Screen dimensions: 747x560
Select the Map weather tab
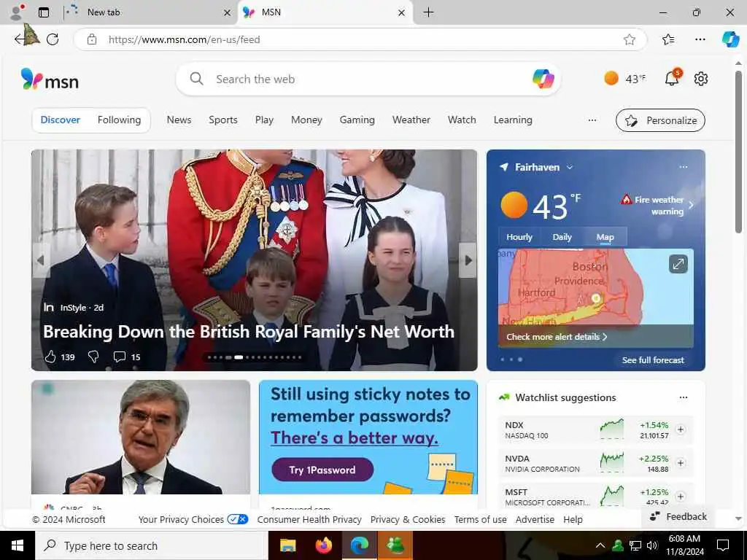click(605, 237)
